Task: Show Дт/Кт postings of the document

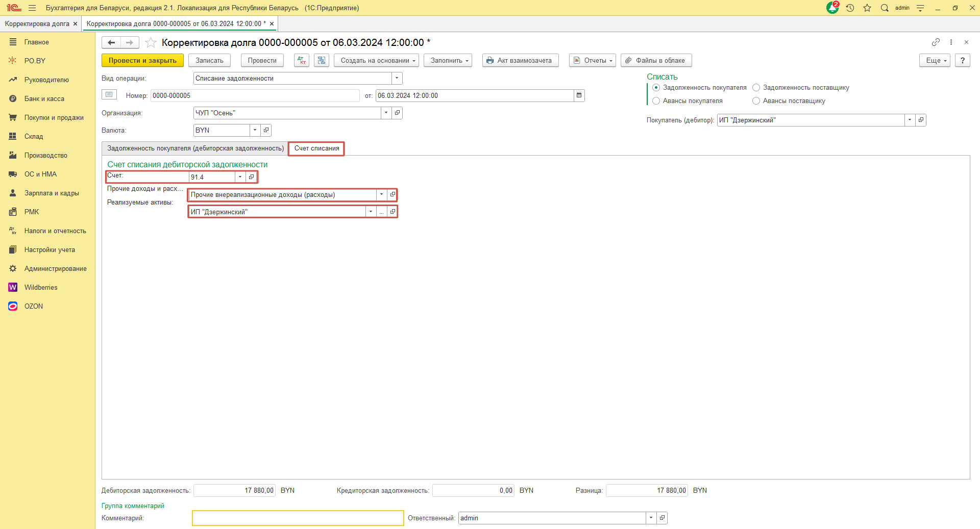Action: pos(302,60)
